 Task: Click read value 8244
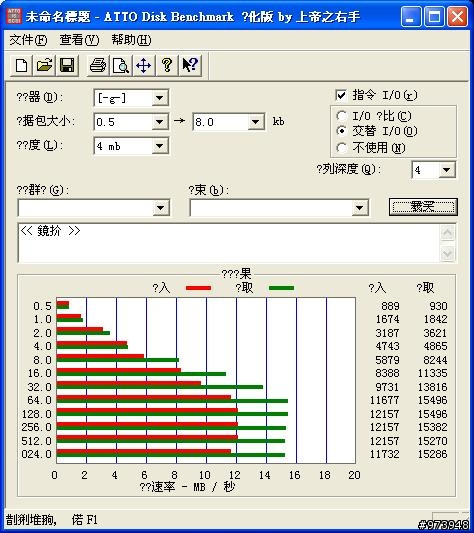point(435,360)
